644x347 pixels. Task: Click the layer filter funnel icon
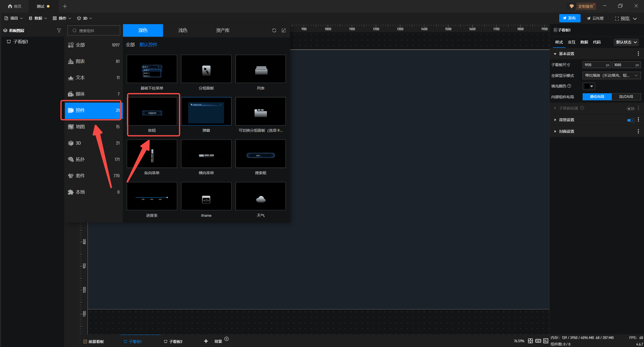click(x=59, y=30)
